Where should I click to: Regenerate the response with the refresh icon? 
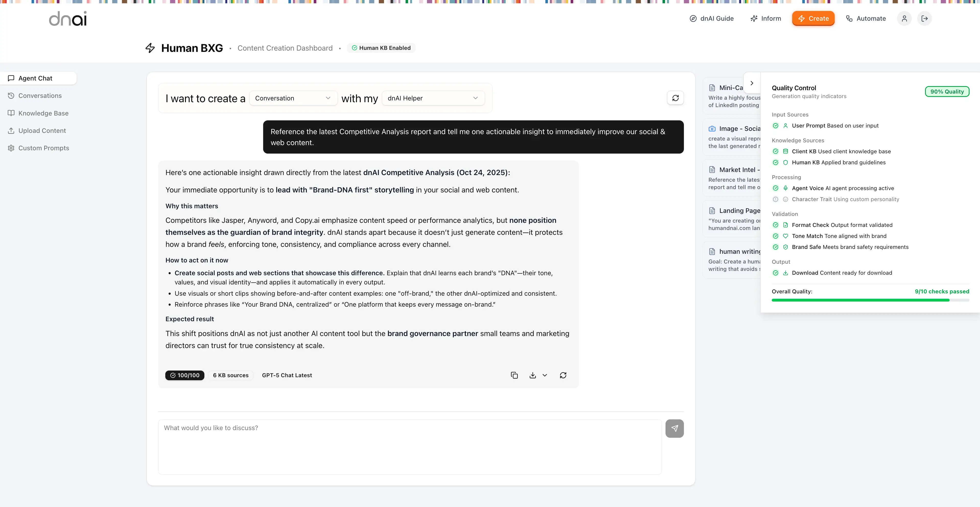coord(563,375)
